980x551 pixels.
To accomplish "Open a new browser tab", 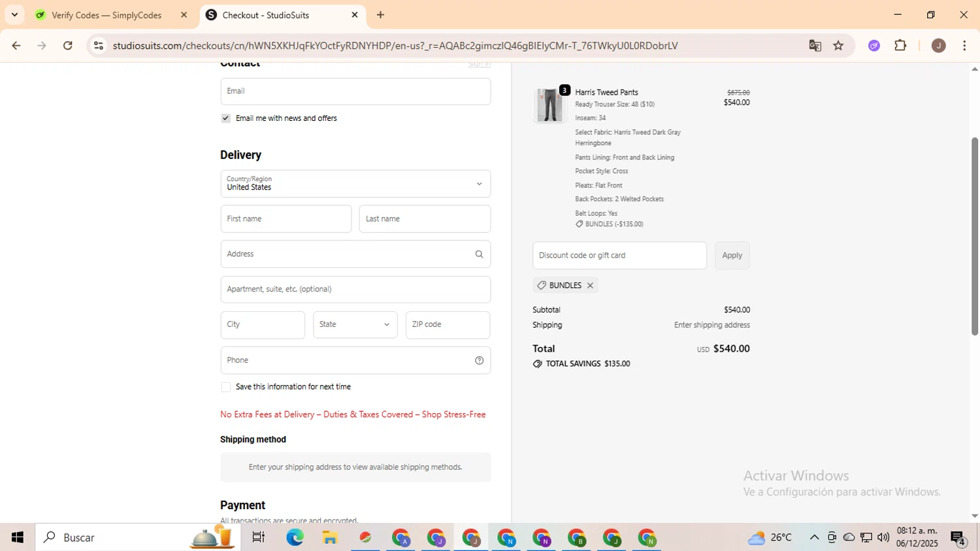I will (x=380, y=15).
